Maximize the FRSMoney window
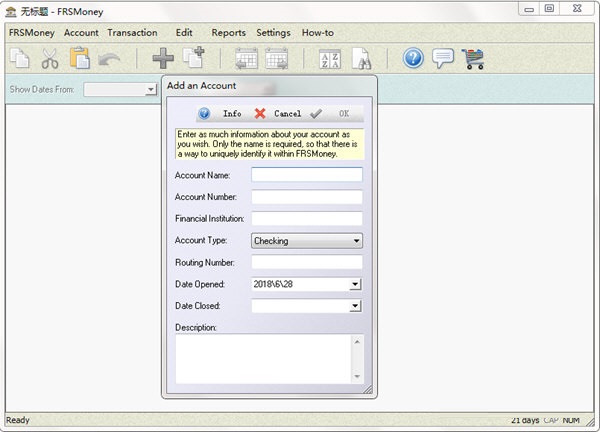The width and height of the screenshot is (600, 432). coord(549,9)
